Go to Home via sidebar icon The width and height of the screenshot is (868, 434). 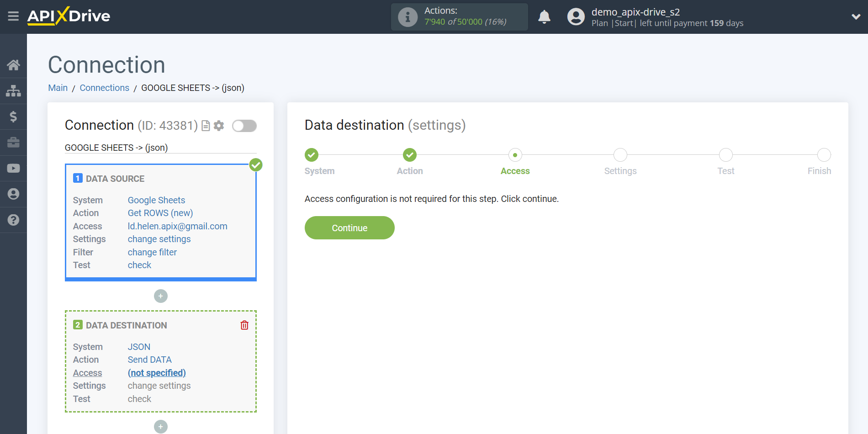click(13, 65)
